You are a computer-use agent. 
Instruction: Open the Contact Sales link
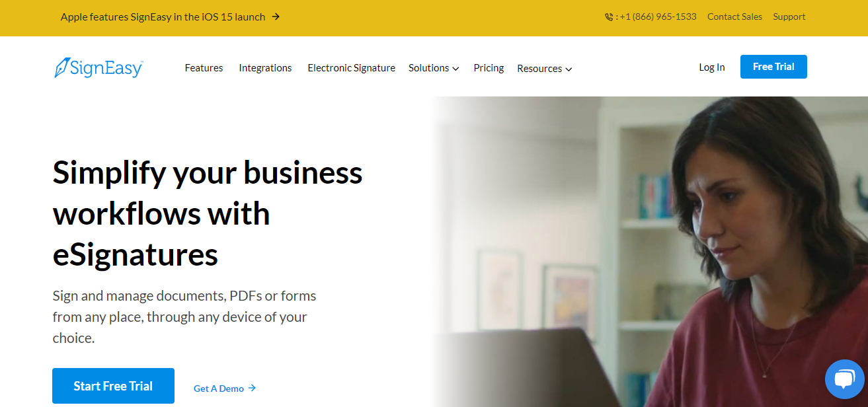click(734, 17)
